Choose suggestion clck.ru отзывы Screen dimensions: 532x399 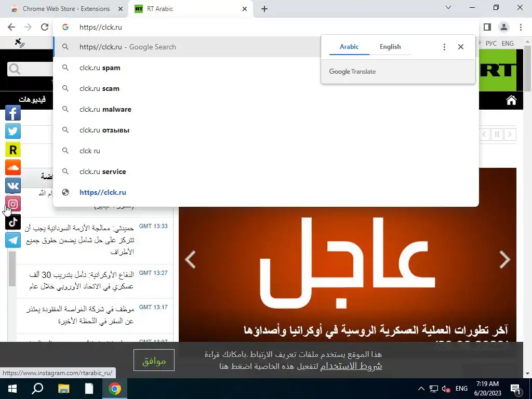(x=266, y=130)
